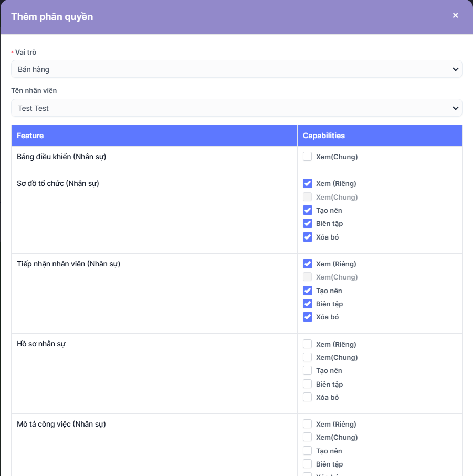Enable Xem(Chung) for Bảng điều khiển

click(x=308, y=157)
